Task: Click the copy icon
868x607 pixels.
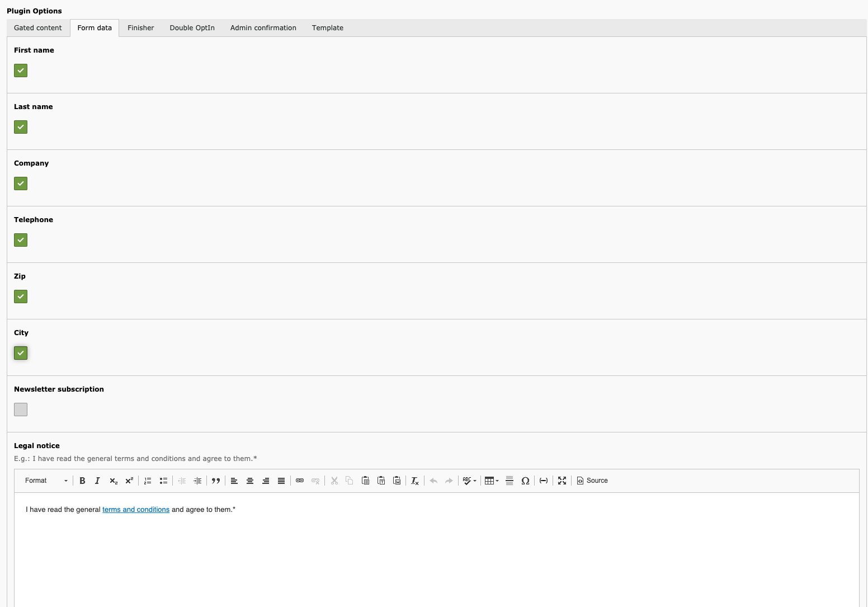Action: click(x=350, y=481)
